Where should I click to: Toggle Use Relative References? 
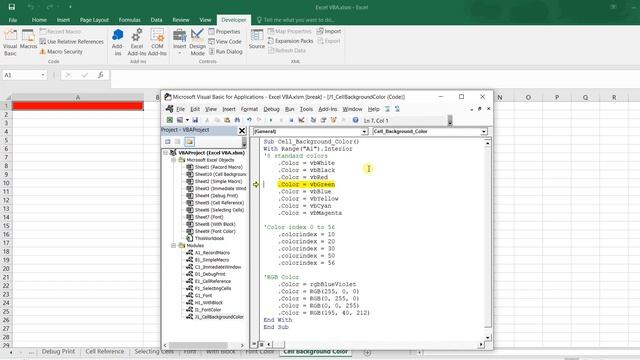(71, 42)
